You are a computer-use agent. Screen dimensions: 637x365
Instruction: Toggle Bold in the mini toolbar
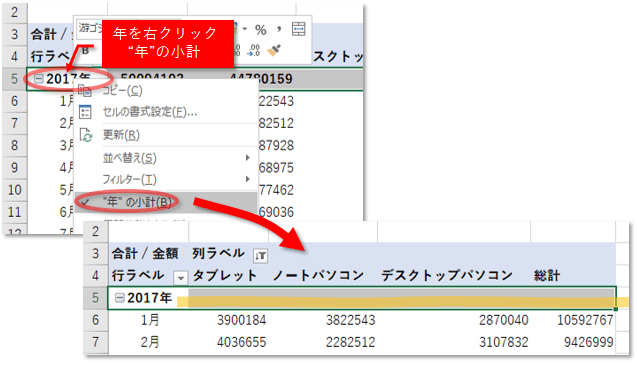click(x=86, y=51)
